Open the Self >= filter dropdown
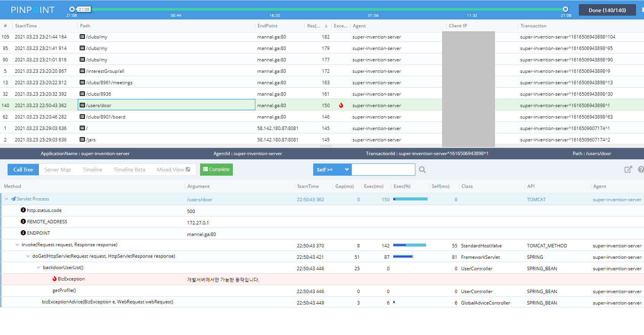This screenshot has height=335, width=644. (x=332, y=170)
